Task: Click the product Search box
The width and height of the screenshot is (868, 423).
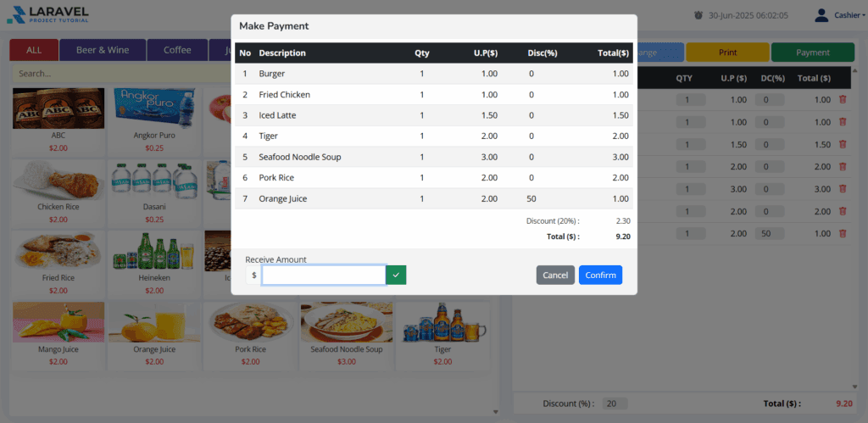Action: [x=119, y=74]
